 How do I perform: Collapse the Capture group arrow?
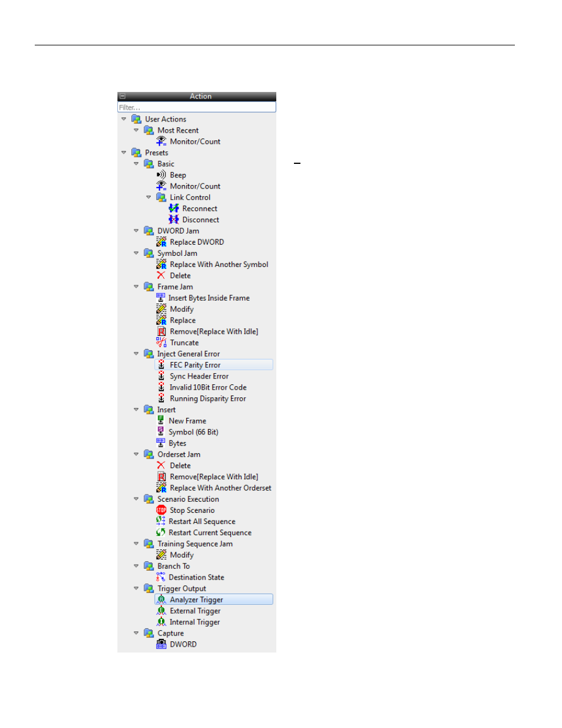click(x=136, y=634)
